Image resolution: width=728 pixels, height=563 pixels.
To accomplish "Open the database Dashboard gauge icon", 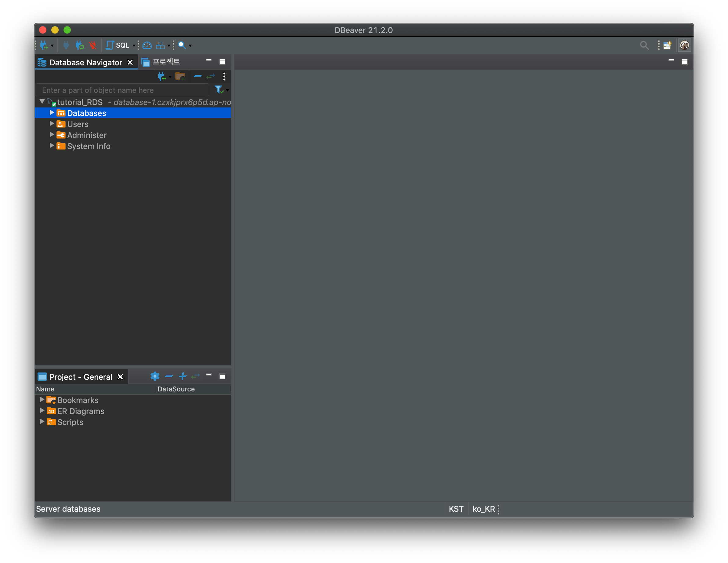I will tap(147, 45).
